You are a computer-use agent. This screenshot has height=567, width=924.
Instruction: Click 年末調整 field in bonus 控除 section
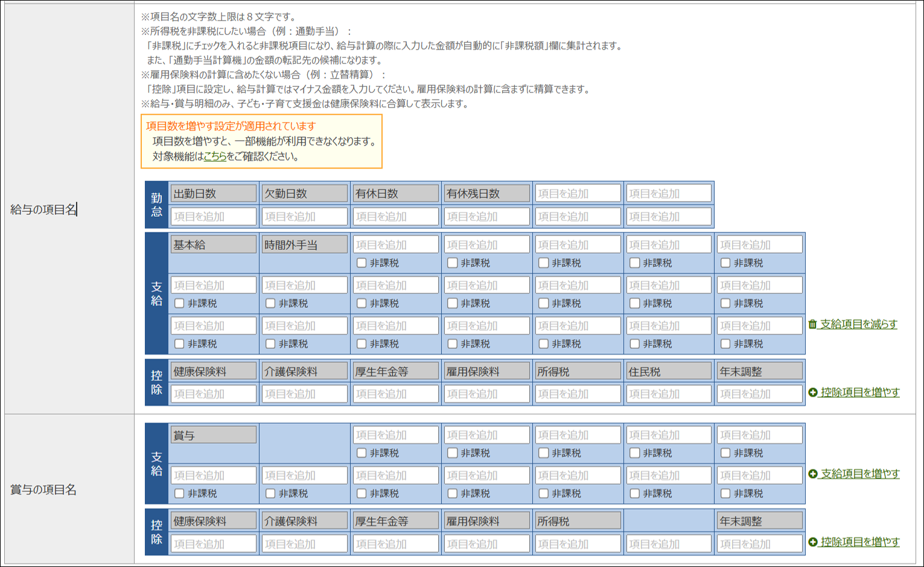pos(760,521)
